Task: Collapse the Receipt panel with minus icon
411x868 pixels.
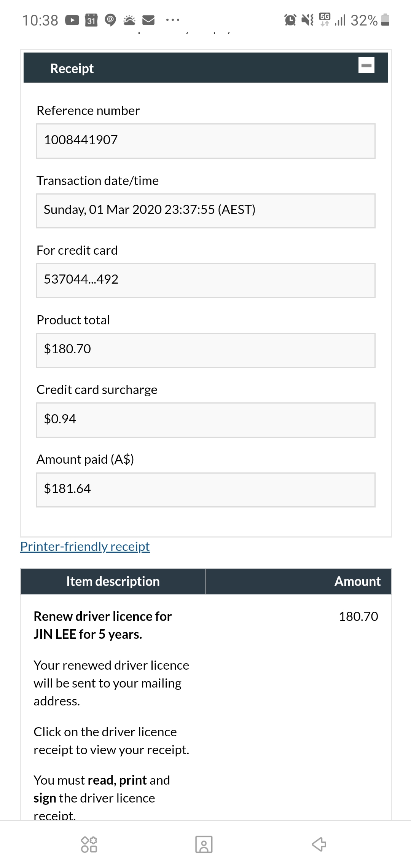Action: [366, 65]
